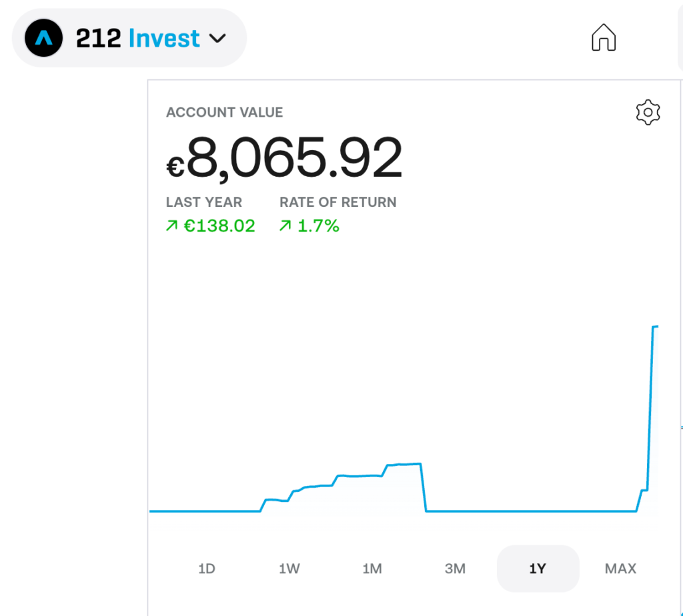Choose the 3M time range
The height and width of the screenshot is (616, 683).
tap(455, 569)
